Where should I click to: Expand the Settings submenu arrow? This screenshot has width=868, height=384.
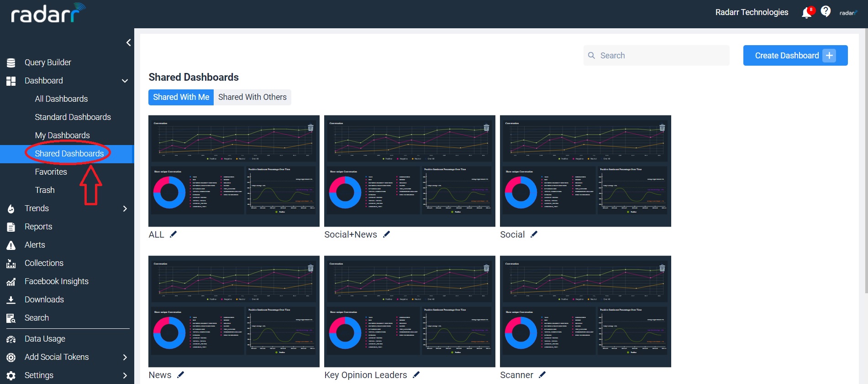(x=125, y=375)
